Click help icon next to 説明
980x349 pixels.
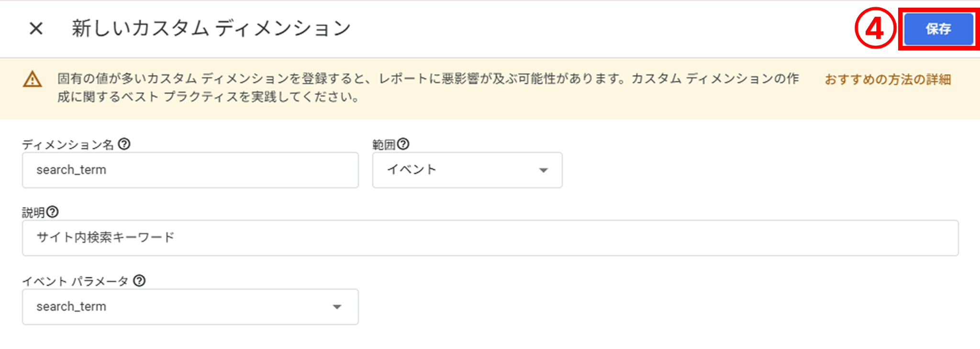coord(53,212)
